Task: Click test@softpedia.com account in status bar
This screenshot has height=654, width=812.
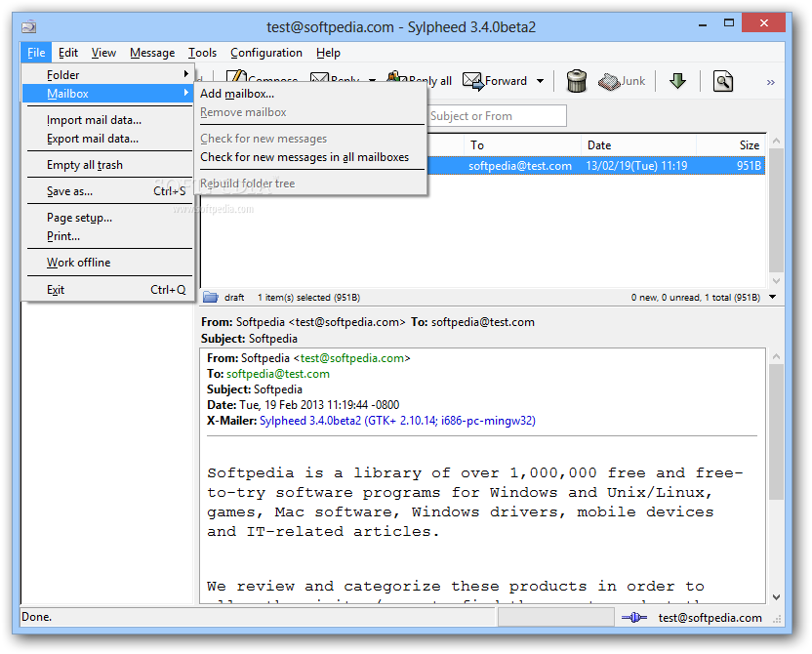Action: click(710, 618)
